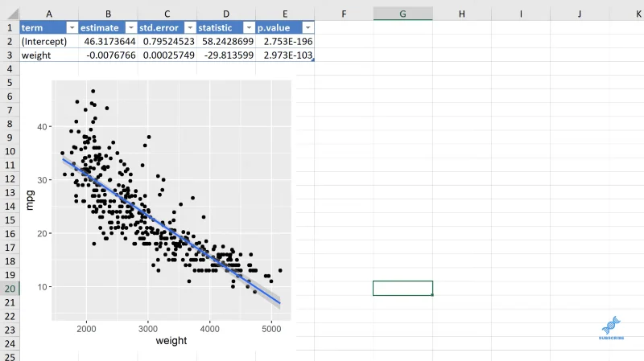
Task: Select the mpg vs weight scatter plot image
Action: click(158, 213)
